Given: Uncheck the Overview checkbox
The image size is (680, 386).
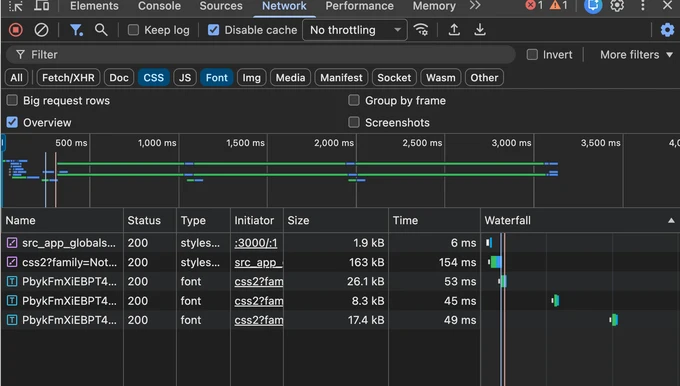Looking at the screenshot, I should (x=12, y=122).
